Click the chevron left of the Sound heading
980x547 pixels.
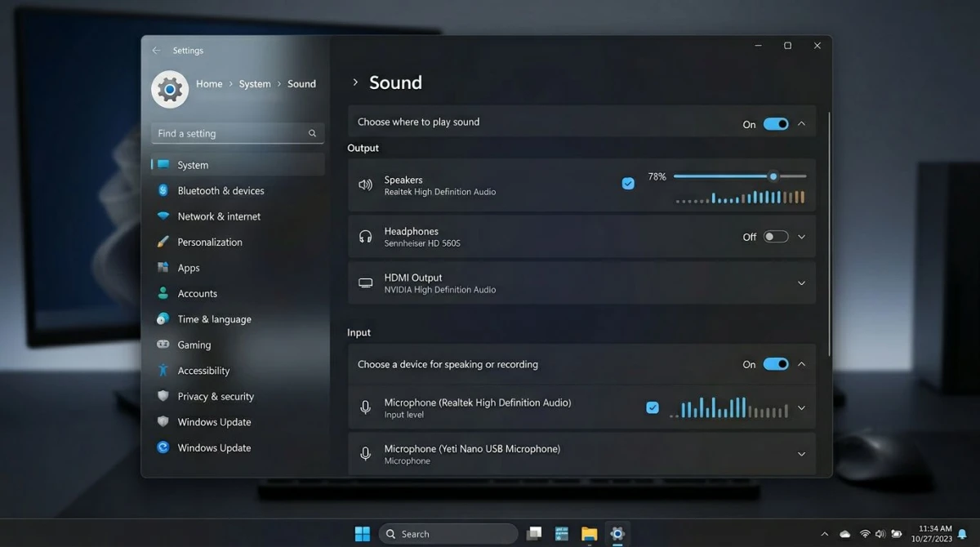coord(355,82)
